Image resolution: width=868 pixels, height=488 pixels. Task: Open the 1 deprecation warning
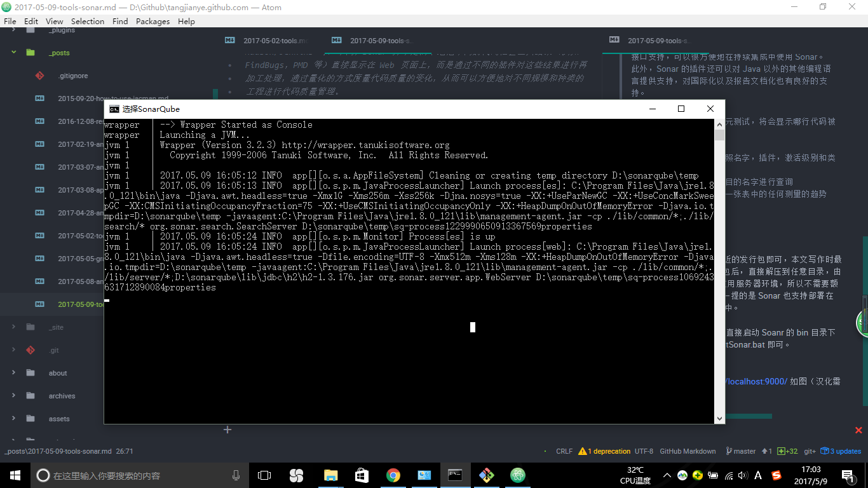click(604, 451)
